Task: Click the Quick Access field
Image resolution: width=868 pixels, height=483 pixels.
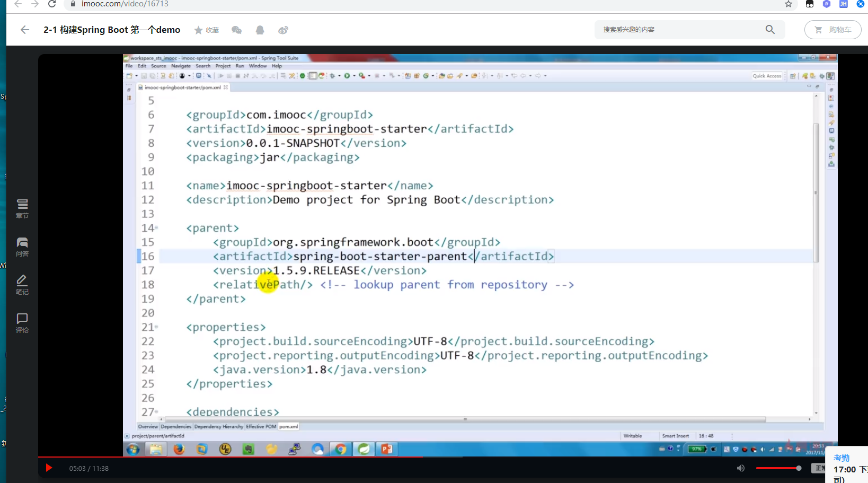Action: tap(767, 76)
